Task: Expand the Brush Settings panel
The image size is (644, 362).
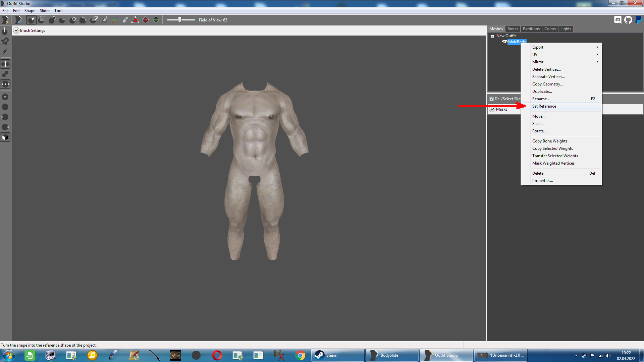Action: point(16,31)
